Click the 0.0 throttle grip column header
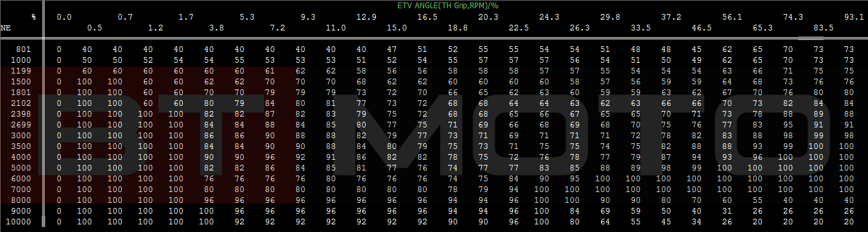868x232 pixels. (x=64, y=17)
